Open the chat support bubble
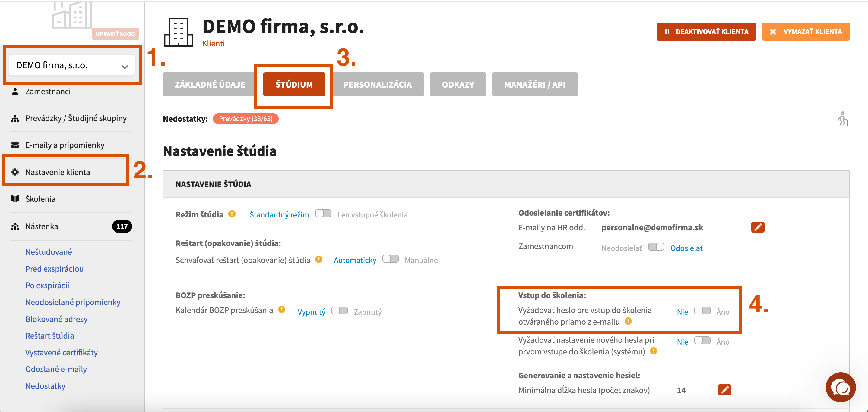 [840, 387]
